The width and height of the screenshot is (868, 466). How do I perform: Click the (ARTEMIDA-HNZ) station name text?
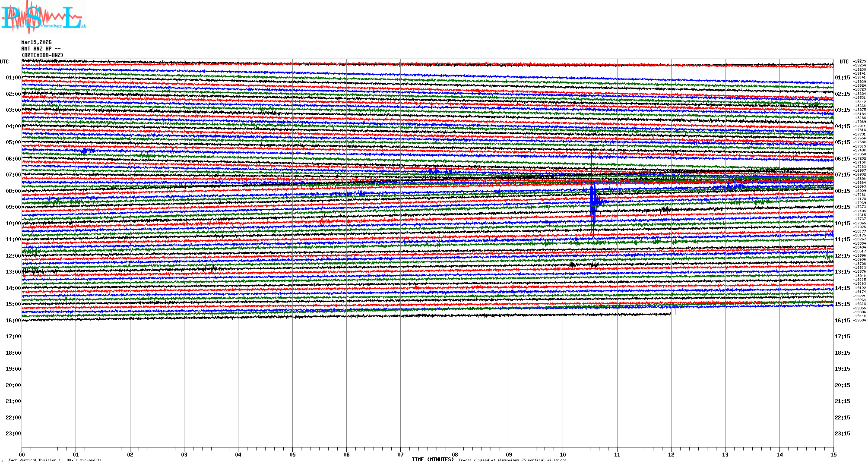(42, 55)
